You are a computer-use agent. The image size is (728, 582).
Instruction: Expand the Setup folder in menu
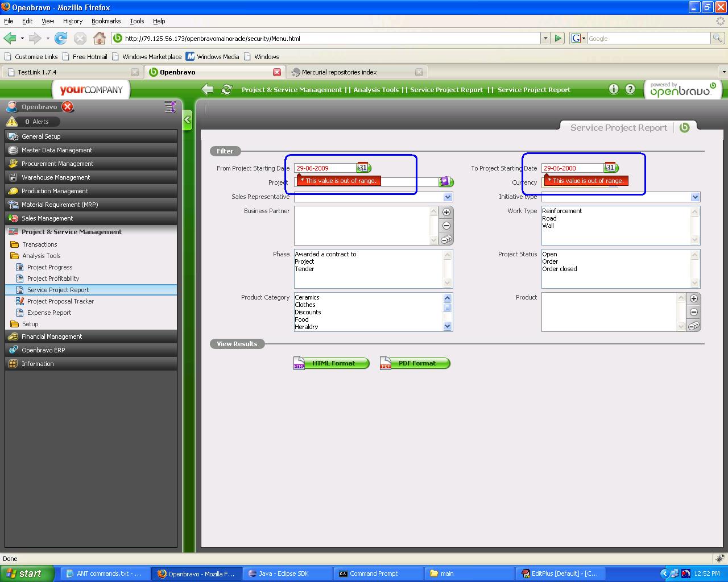tap(30, 324)
